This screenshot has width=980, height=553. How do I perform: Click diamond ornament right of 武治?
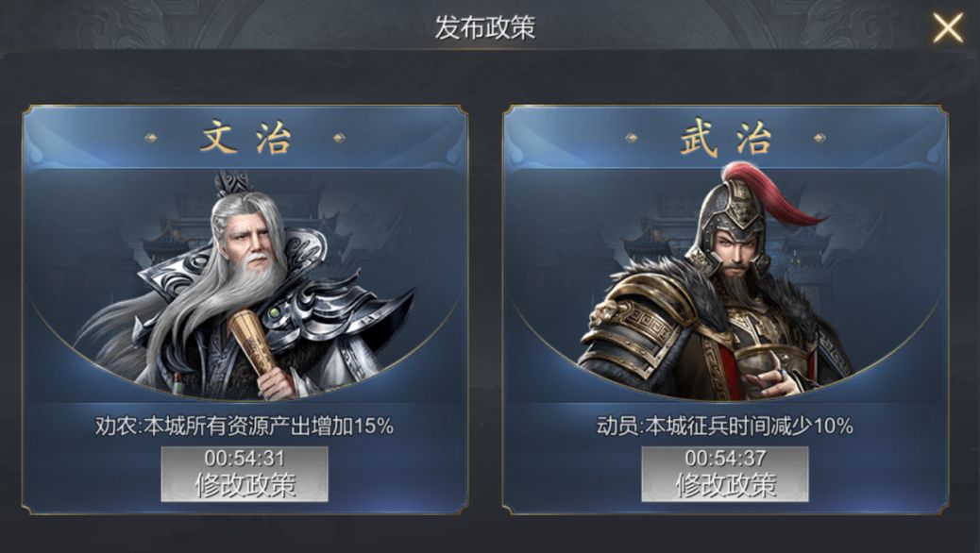tap(819, 138)
